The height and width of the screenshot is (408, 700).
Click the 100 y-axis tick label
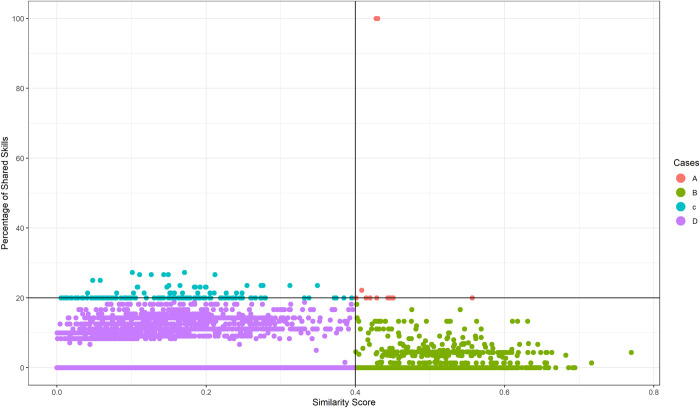(19, 18)
